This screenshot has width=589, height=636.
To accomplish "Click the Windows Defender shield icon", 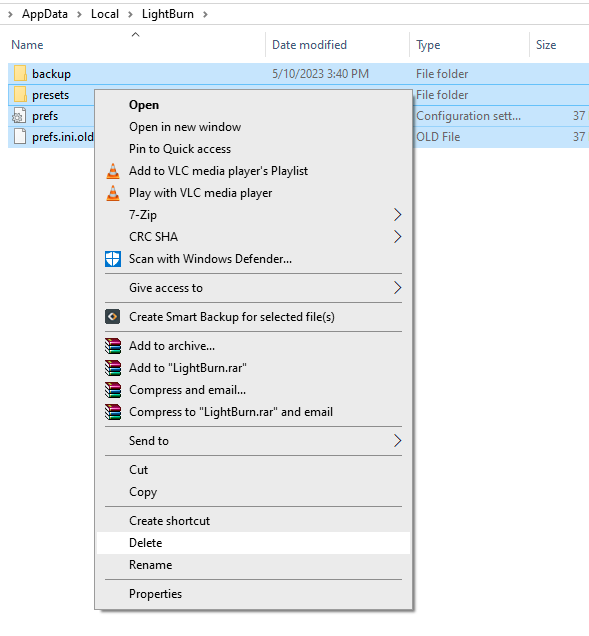I will (113, 259).
